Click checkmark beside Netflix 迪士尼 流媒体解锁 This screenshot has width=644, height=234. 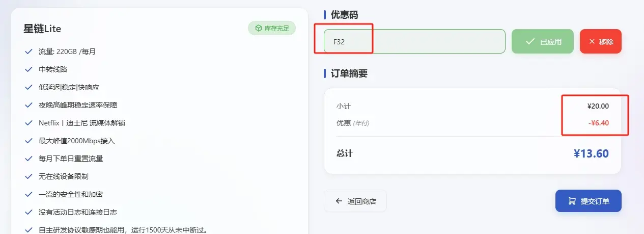(x=29, y=123)
